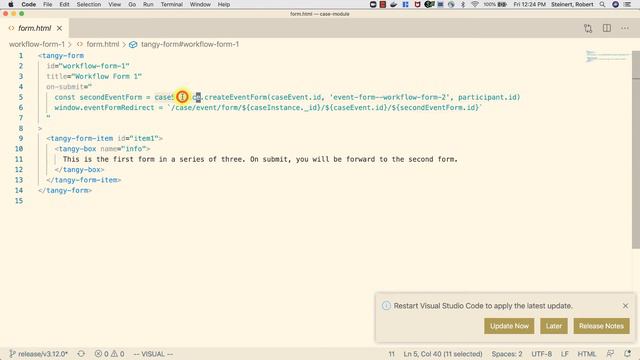This screenshot has width=640, height=360.
Task: Click the VISUAL vim mode indicator
Action: tap(153, 354)
